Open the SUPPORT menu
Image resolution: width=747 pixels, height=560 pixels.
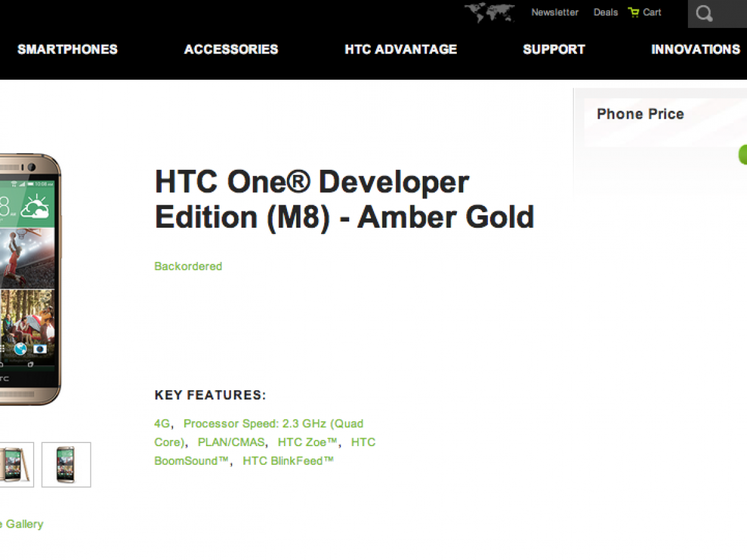point(554,49)
